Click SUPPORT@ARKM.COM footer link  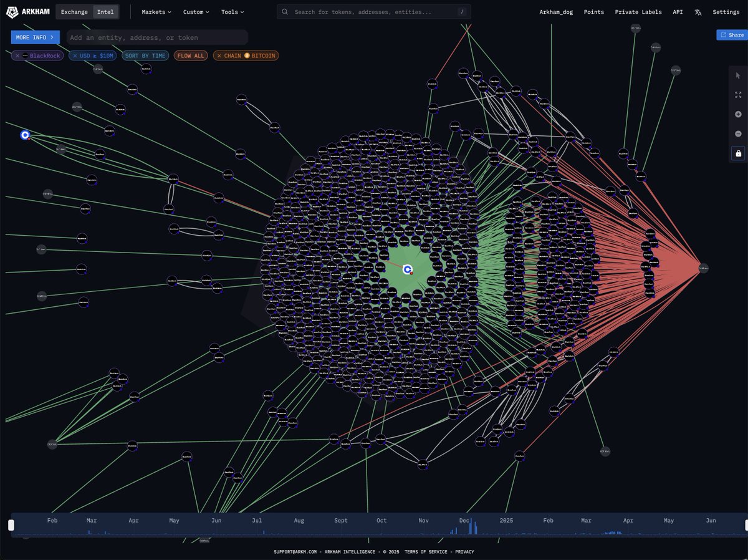(x=295, y=551)
